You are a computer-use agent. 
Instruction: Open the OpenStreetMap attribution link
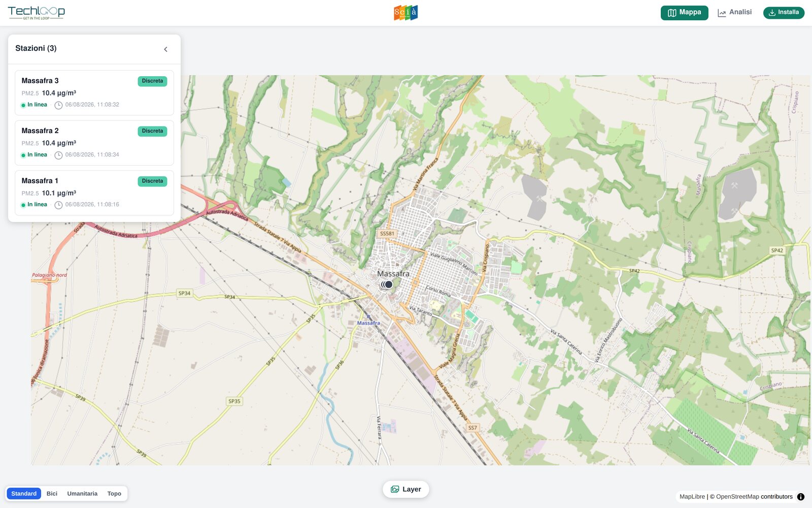(737, 497)
